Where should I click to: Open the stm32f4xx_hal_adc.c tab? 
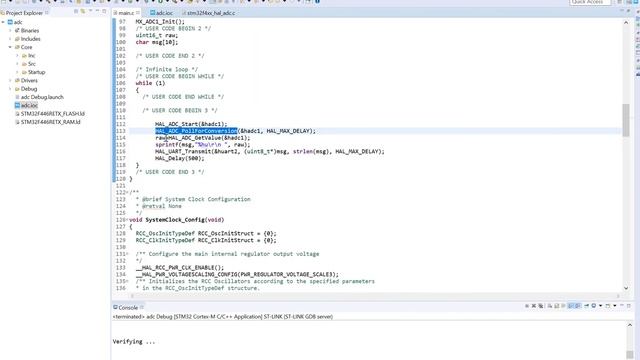coord(208,13)
